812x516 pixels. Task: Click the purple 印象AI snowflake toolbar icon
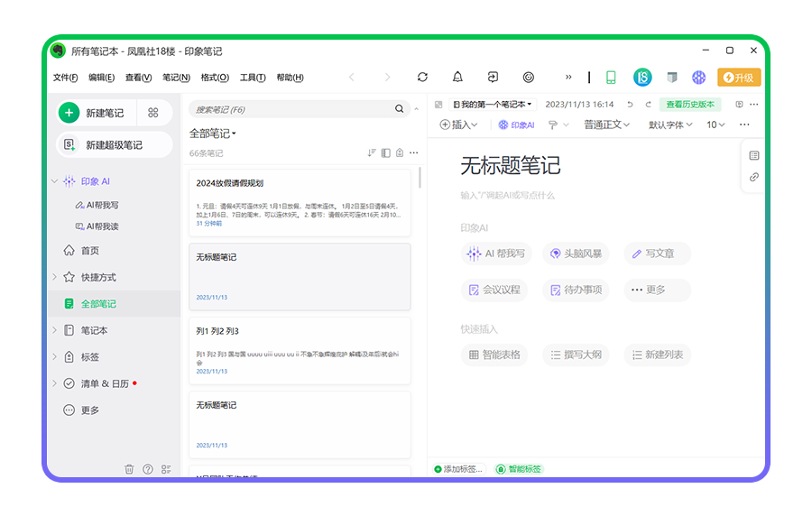[x=698, y=77]
